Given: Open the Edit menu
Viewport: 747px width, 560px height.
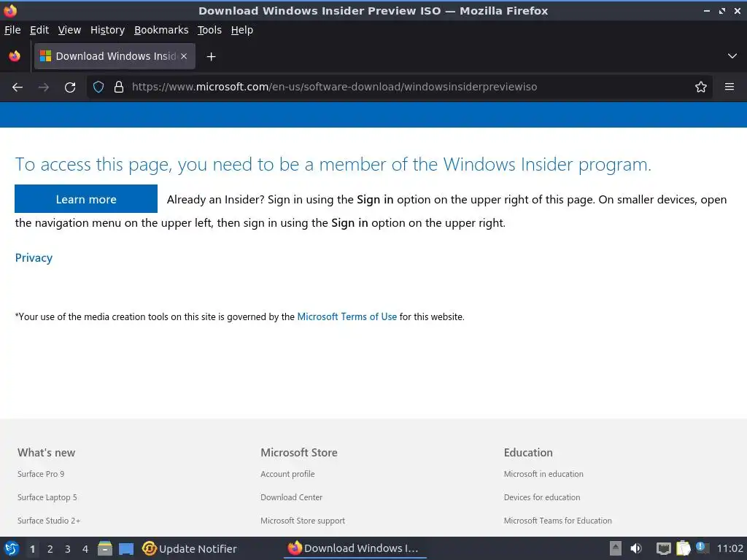Looking at the screenshot, I should (x=39, y=30).
